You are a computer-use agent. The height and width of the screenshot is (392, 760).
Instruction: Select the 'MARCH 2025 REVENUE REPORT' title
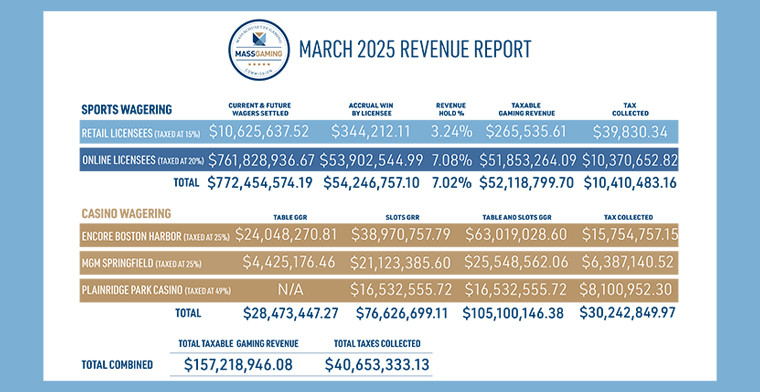tap(414, 49)
